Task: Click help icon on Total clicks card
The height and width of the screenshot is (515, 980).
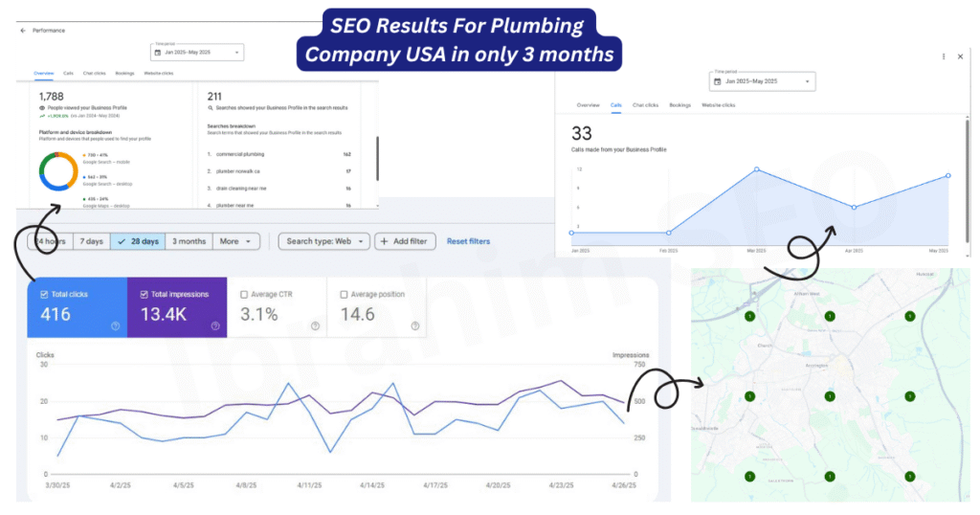Action: click(115, 326)
